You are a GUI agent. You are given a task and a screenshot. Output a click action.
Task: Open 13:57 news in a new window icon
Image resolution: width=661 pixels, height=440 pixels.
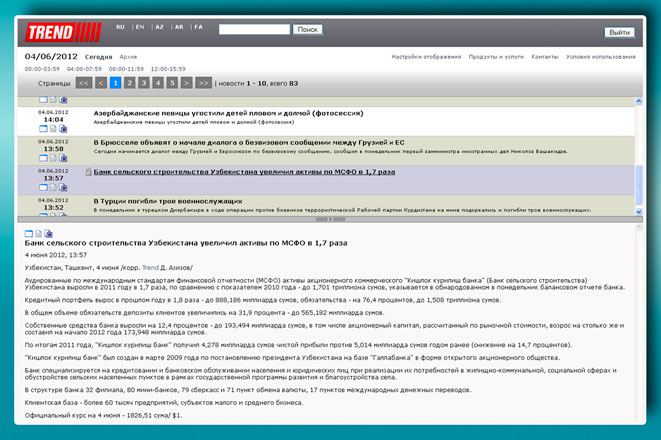tap(43, 187)
